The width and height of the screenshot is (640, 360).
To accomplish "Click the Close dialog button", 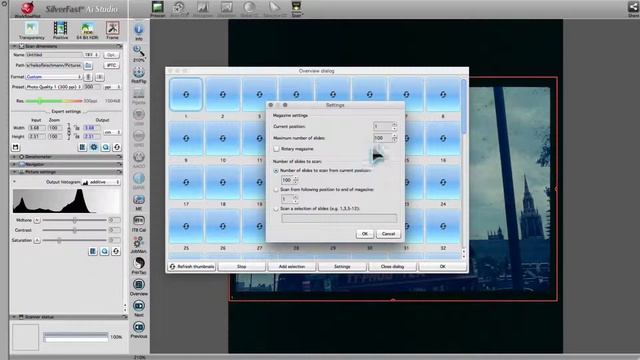I will [392, 267].
